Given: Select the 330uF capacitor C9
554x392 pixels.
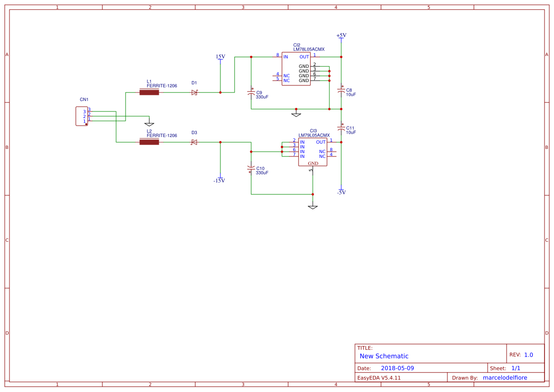Looking at the screenshot, I should pyautogui.click(x=252, y=93).
